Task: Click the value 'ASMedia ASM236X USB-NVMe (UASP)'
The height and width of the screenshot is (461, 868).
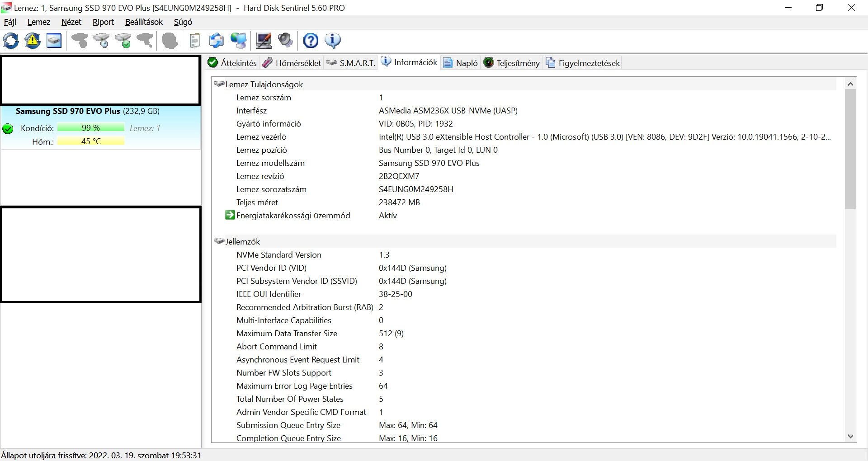Action: [x=448, y=111]
